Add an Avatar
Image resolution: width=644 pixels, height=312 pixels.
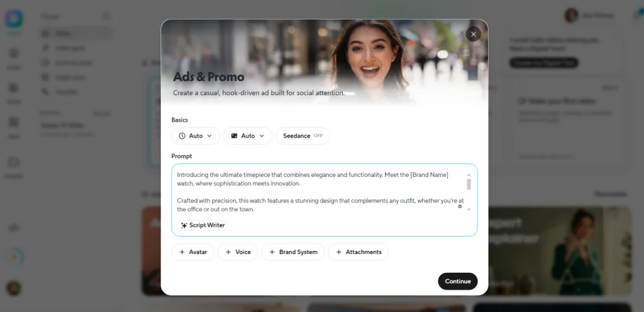[192, 252]
